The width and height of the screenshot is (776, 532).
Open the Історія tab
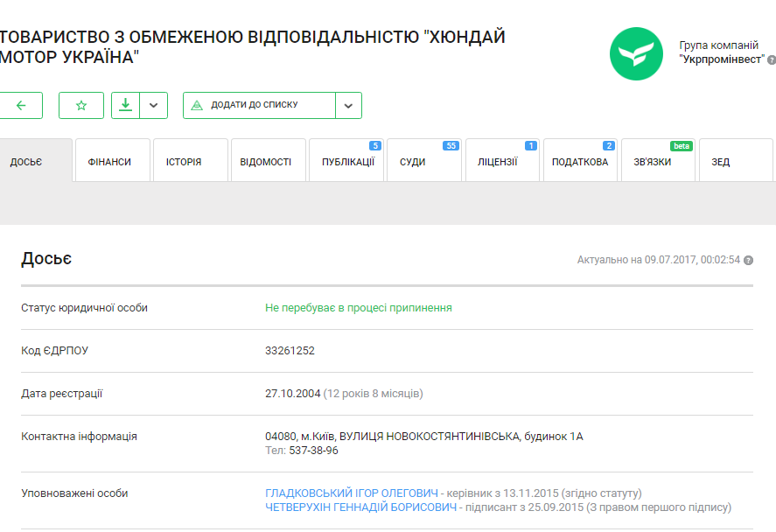coord(184,162)
